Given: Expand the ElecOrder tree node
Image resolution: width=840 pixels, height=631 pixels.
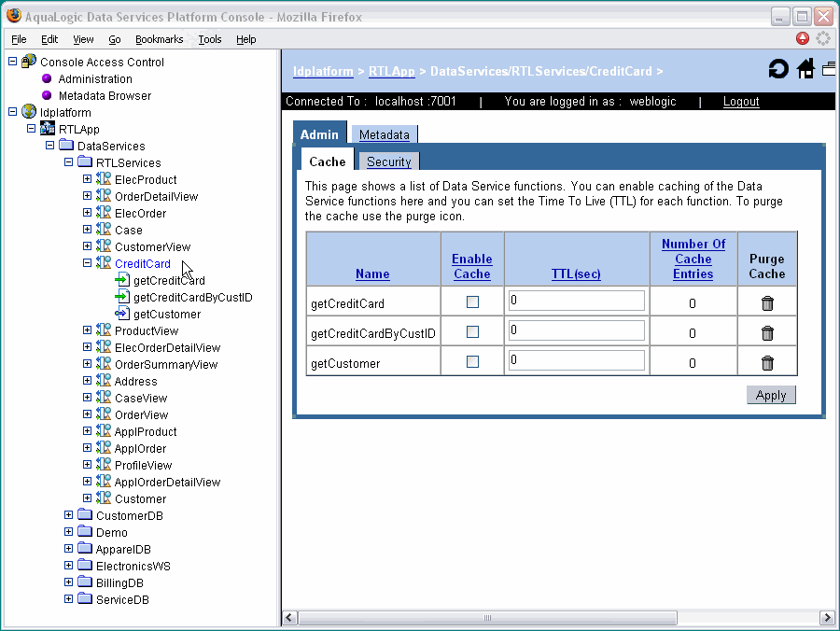Looking at the screenshot, I should 88,213.
